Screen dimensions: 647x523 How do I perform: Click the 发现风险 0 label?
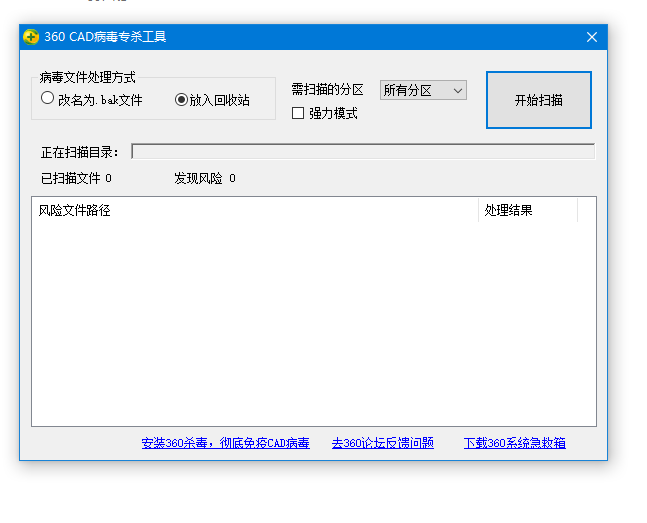(x=205, y=178)
